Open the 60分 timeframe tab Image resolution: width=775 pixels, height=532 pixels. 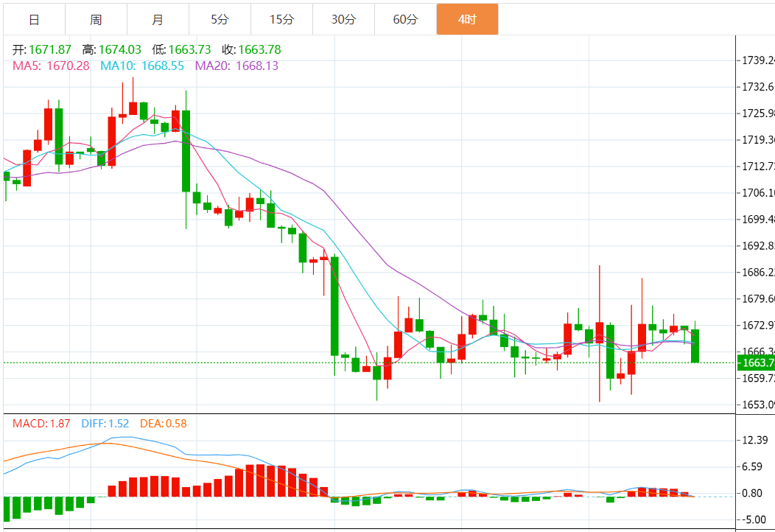(x=405, y=19)
